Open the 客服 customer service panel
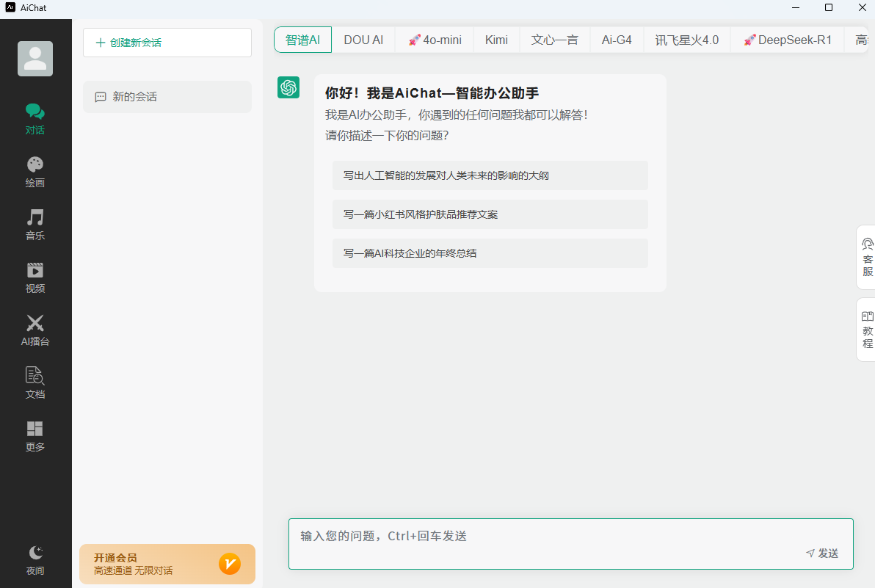This screenshot has height=588, width=875. tap(867, 257)
